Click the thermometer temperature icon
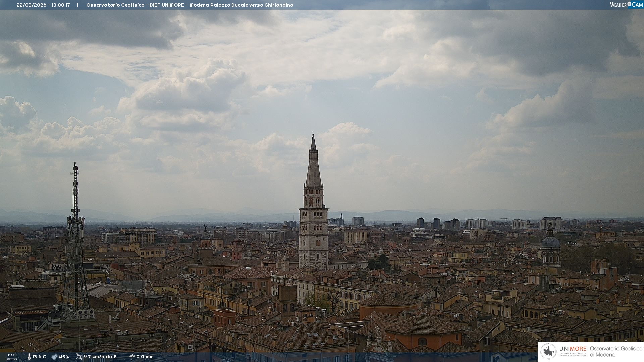Screen dimensions: 644x362 pyautogui.click(x=29, y=357)
